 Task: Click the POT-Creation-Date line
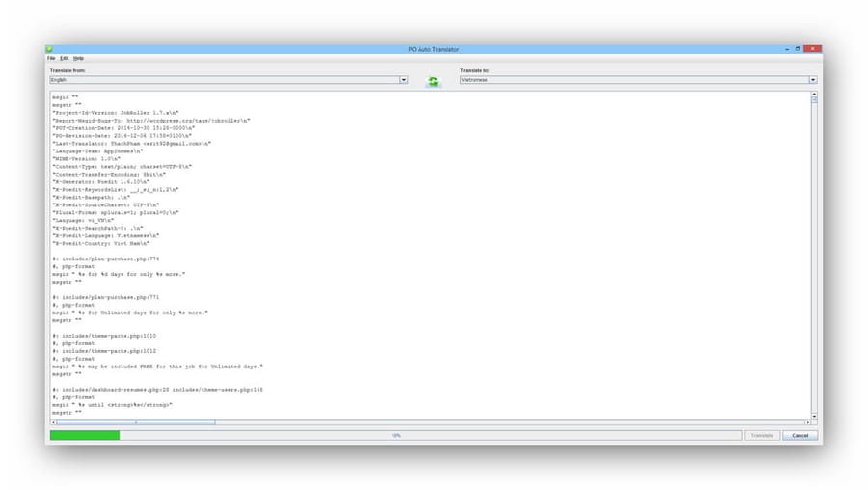(123, 128)
